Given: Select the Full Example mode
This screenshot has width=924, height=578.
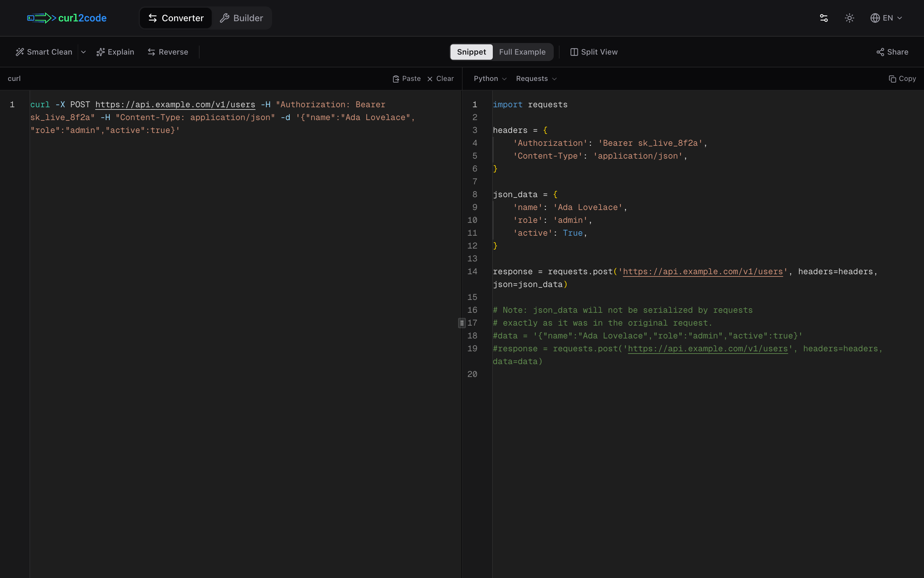Looking at the screenshot, I should coord(522,52).
